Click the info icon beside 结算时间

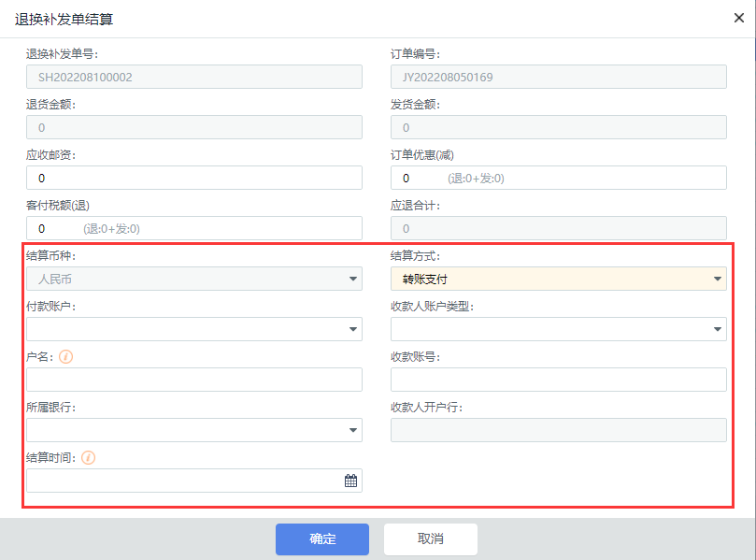(x=89, y=458)
